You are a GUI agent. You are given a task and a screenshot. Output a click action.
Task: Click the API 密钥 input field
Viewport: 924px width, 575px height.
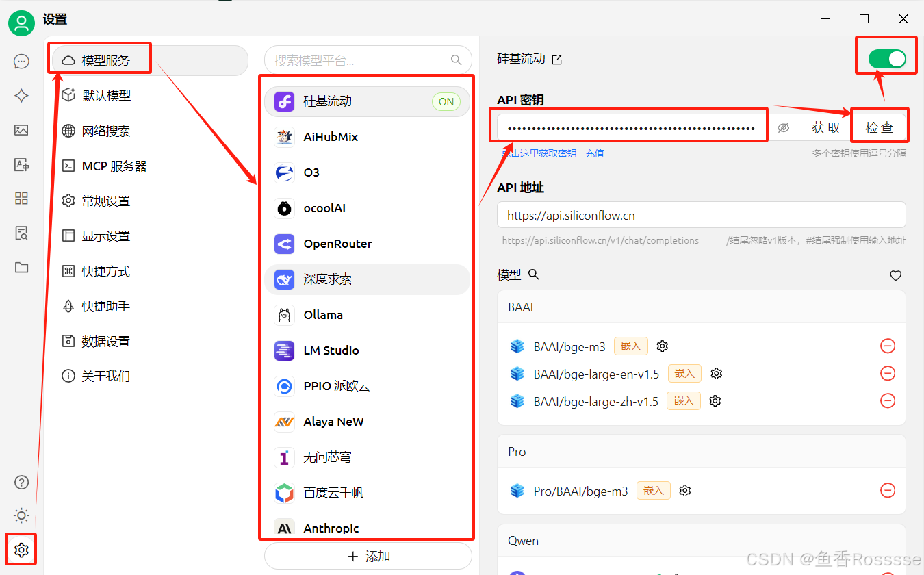pos(632,128)
